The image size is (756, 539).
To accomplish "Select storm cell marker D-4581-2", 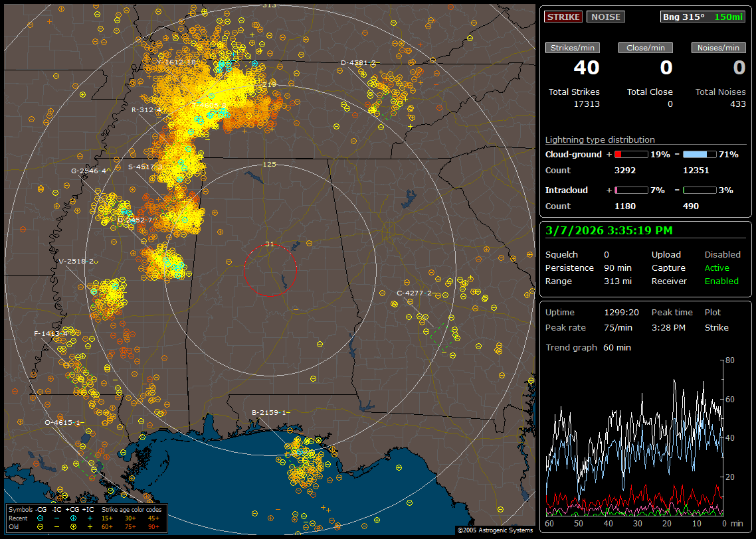I will pyautogui.click(x=358, y=63).
